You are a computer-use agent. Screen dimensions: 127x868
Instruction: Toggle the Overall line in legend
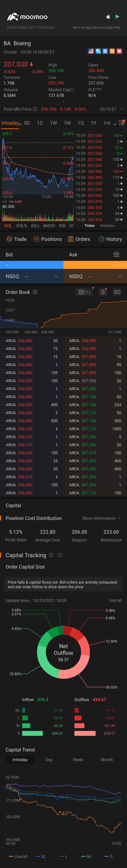[x=19, y=856]
